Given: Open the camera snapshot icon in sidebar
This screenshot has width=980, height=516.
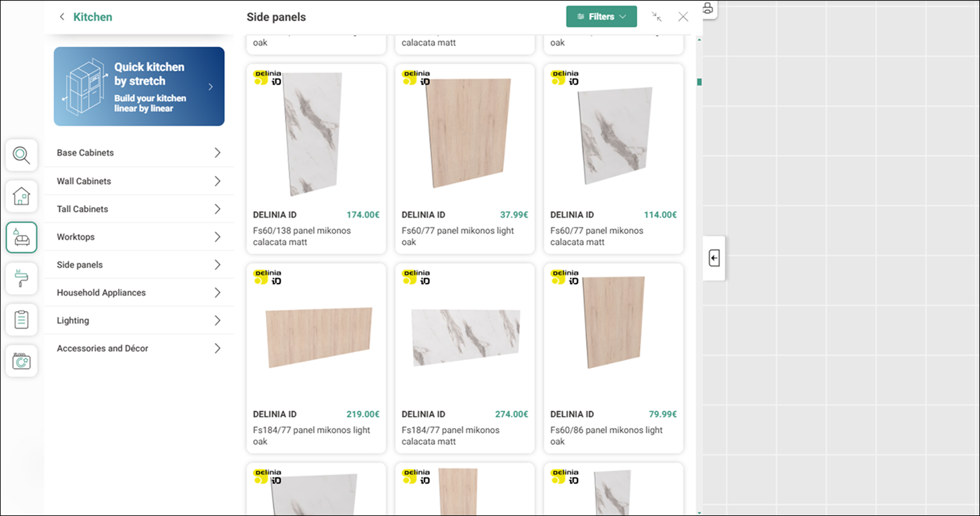Looking at the screenshot, I should click(22, 362).
